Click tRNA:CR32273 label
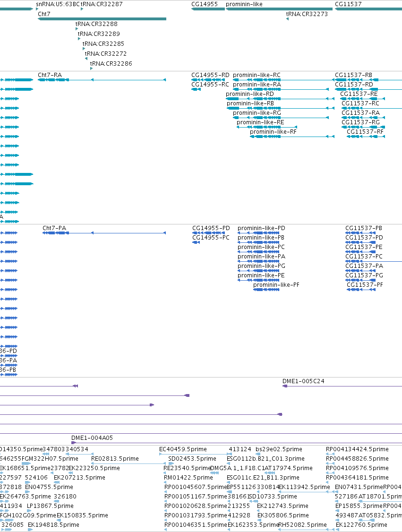The image size is (402, 532). click(x=307, y=14)
